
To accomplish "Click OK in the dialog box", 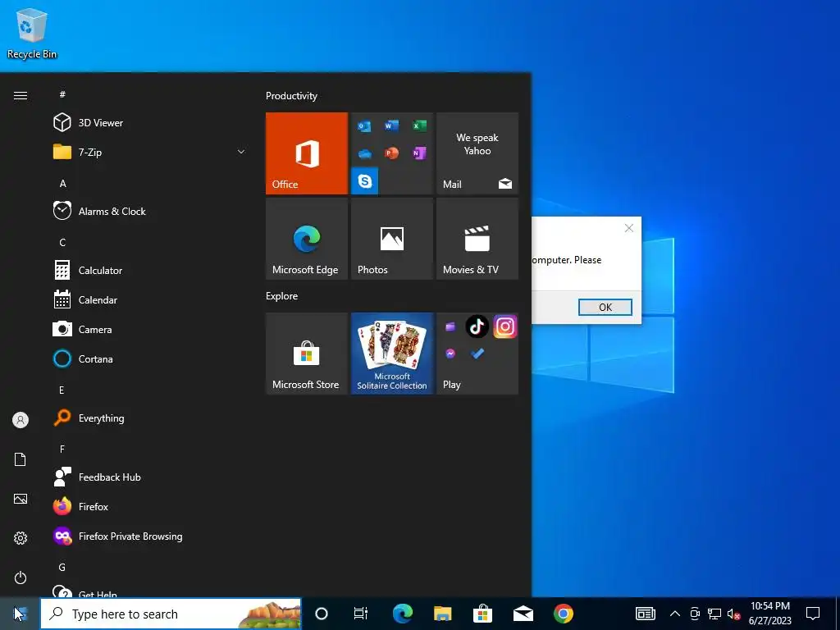I will tap(605, 307).
